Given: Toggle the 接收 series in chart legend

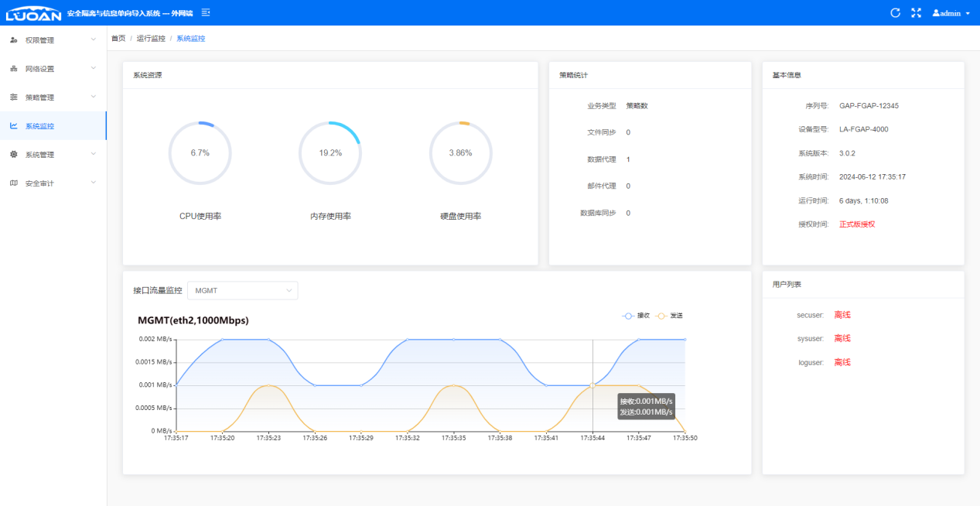Looking at the screenshot, I should 636,316.
